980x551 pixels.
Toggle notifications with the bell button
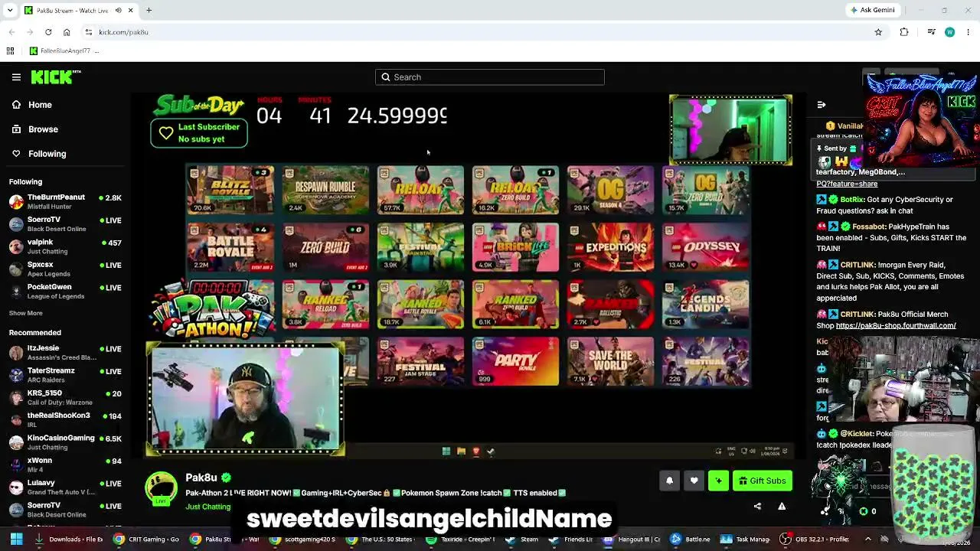click(x=669, y=481)
